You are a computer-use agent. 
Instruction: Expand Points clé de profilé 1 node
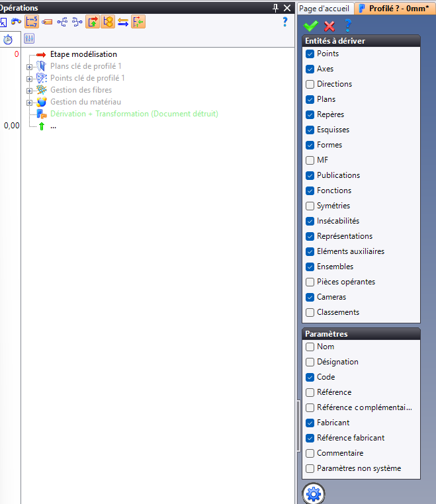[x=29, y=79]
